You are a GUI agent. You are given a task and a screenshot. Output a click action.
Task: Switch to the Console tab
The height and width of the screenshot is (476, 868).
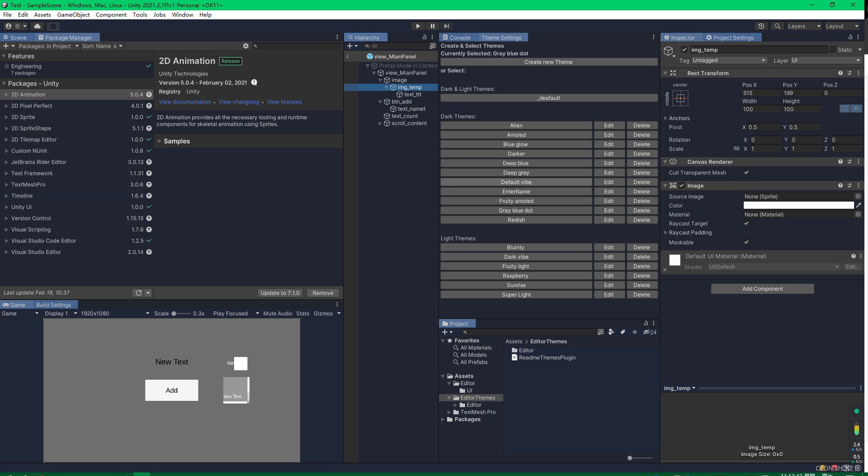click(x=456, y=37)
